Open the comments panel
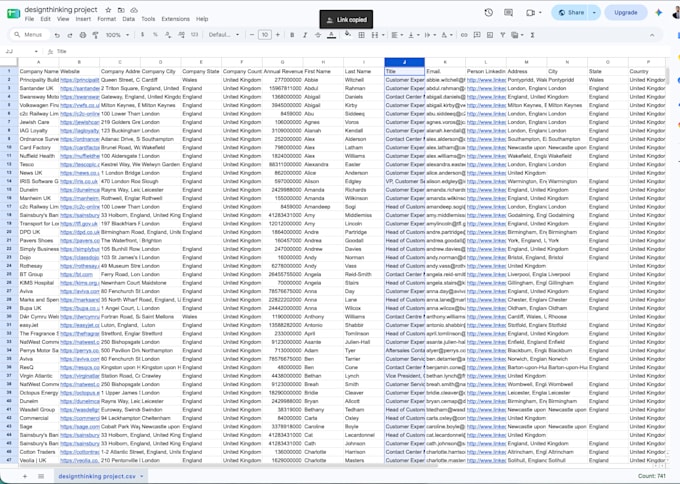Image resolution: width=680 pixels, height=484 pixels. point(508,13)
